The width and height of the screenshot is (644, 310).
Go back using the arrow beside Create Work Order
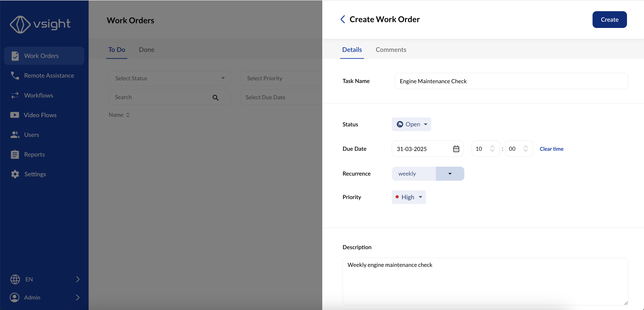pyautogui.click(x=343, y=19)
